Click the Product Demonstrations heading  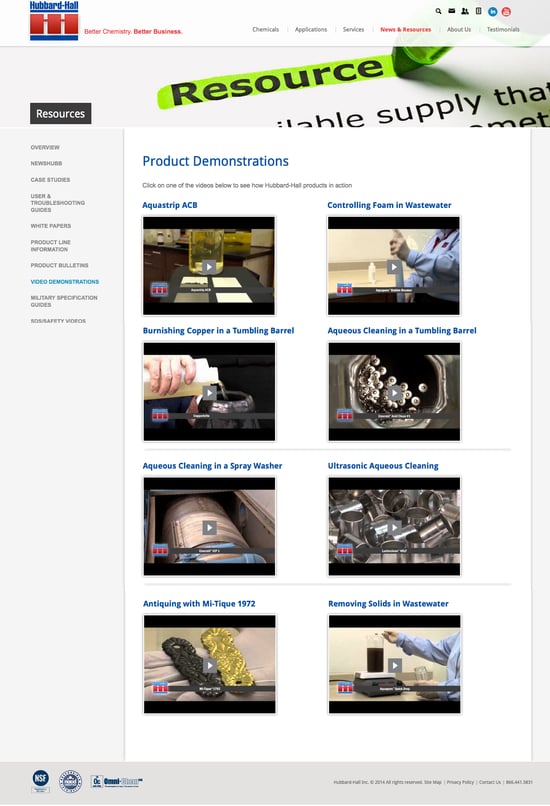(x=215, y=161)
